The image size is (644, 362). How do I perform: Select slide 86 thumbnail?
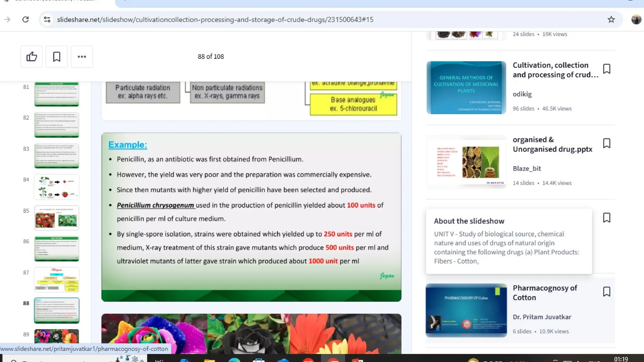57,249
